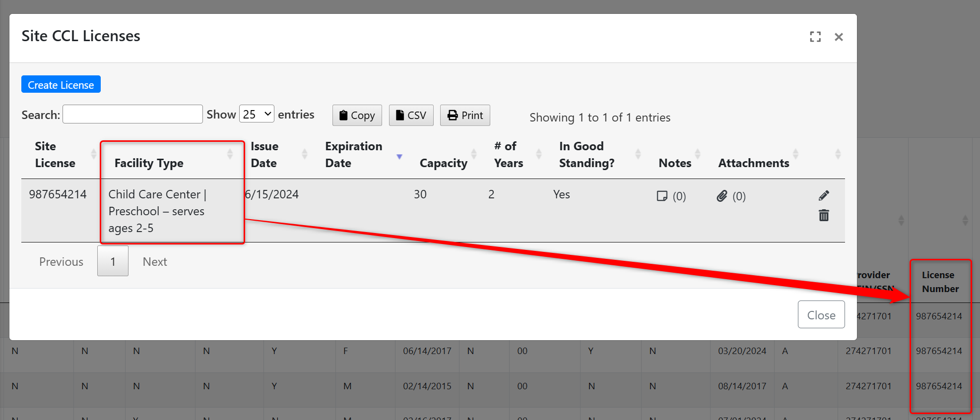The width and height of the screenshot is (980, 420).
Task: Click Showing 1 to 1 of 1 entries text
Action: click(600, 118)
